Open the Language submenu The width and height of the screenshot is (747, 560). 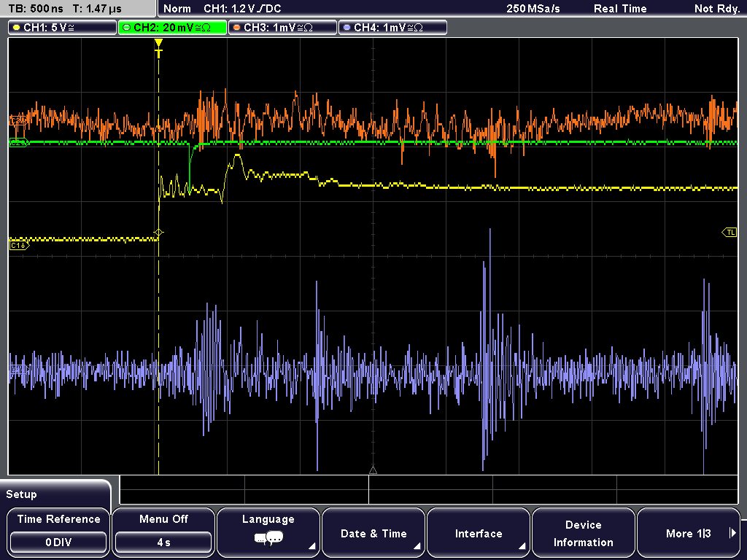click(x=268, y=532)
